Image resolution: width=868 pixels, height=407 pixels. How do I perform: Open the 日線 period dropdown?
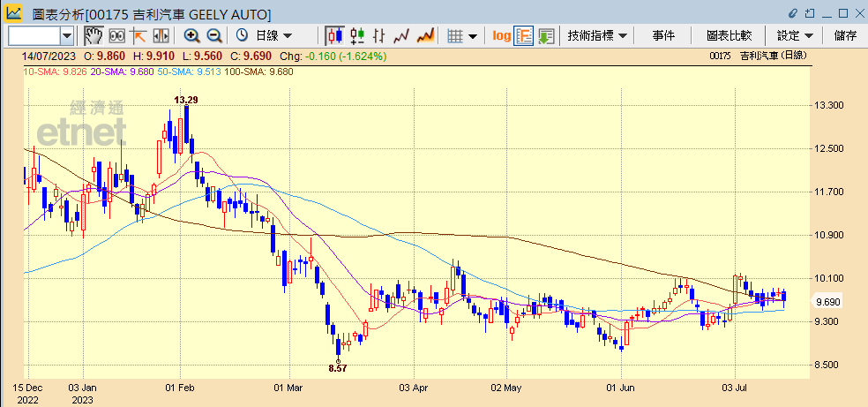273,35
